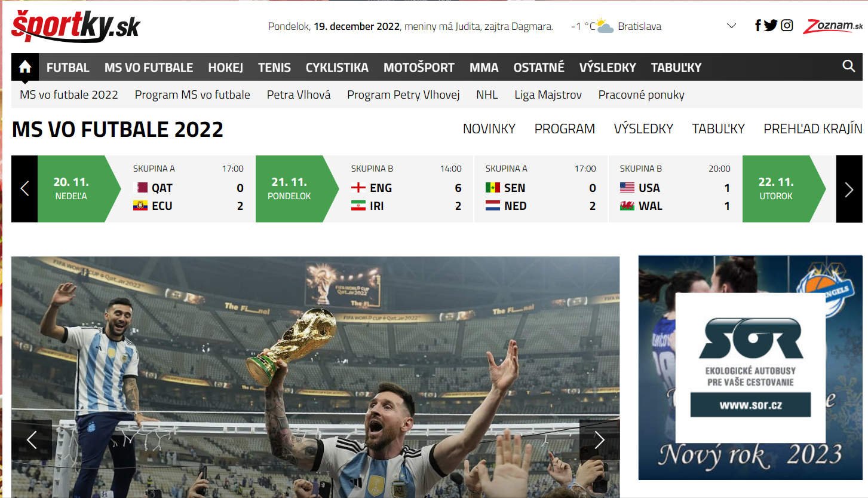Screen dimensions: 868x498
Task: Advance the photo carousel to next slide
Action: pos(599,440)
